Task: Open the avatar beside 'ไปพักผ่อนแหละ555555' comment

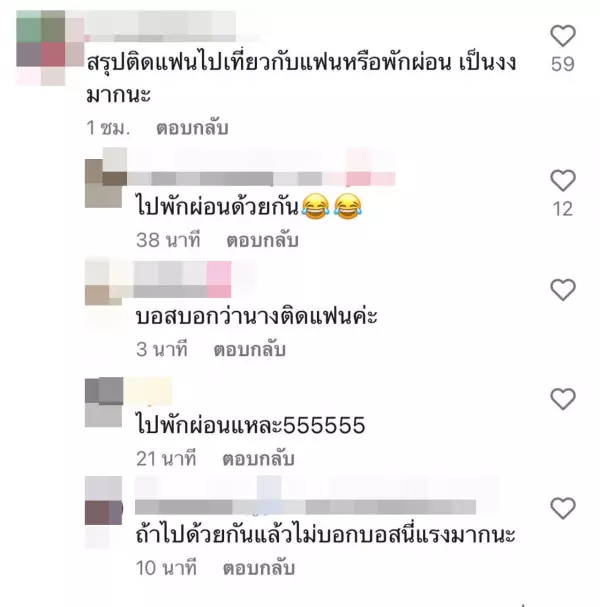Action: tap(104, 403)
